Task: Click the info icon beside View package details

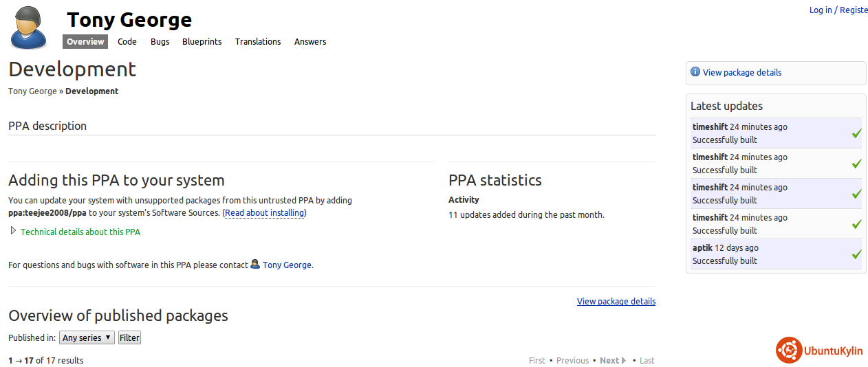Action: 695,72
